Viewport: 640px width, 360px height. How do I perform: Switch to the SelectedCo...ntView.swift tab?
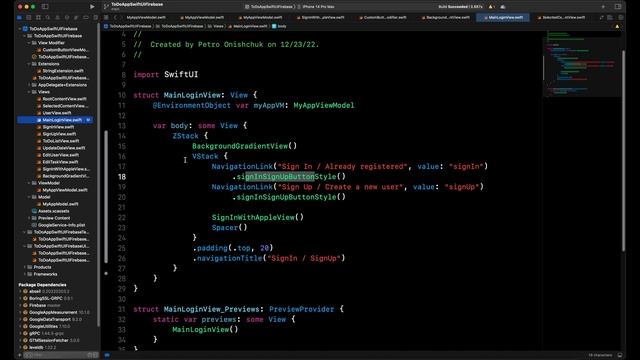(x=562, y=18)
